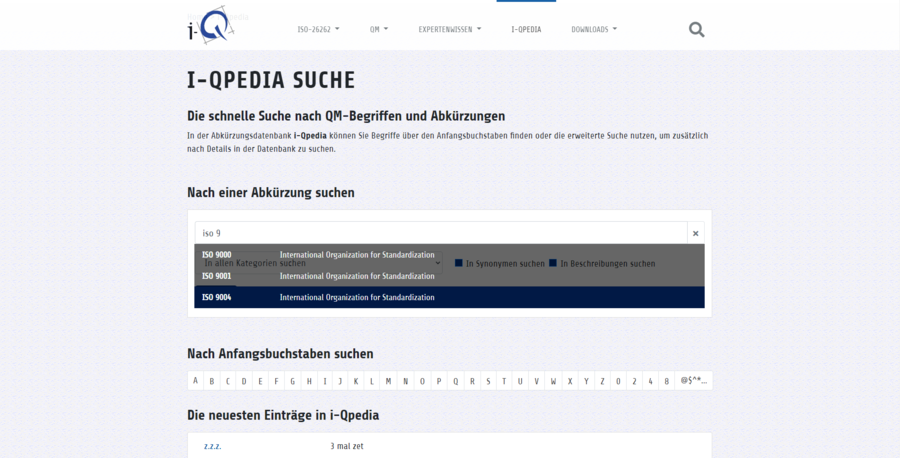
Task: Filter entries by letter W
Action: point(553,381)
